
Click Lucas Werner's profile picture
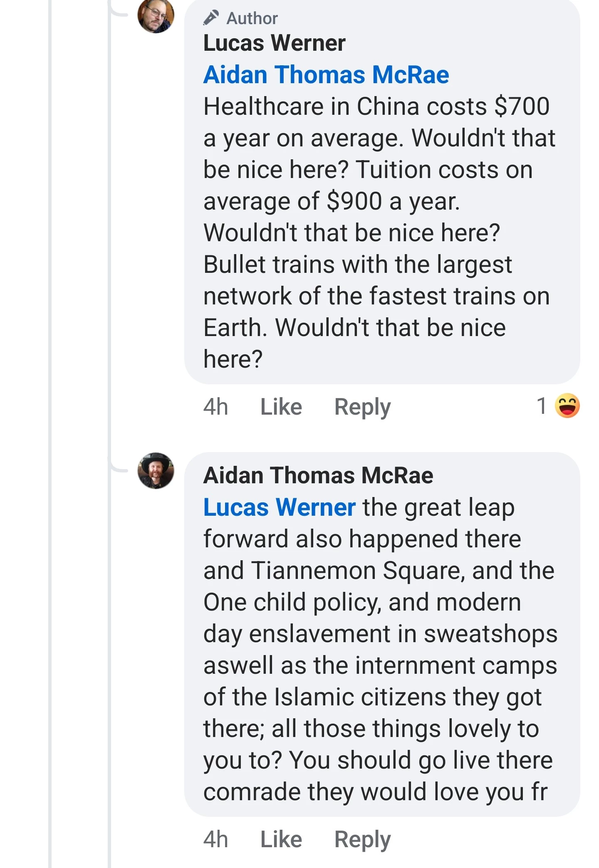156,16
